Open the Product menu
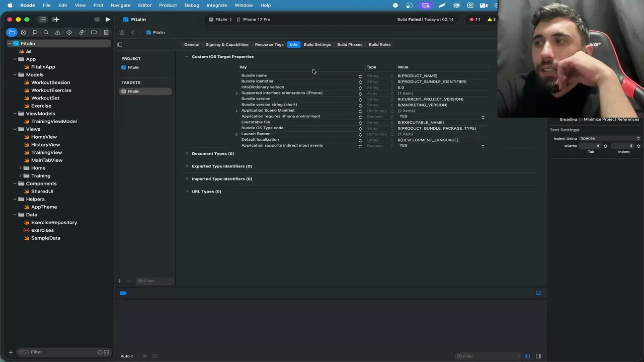The height and width of the screenshot is (362, 644). point(168,5)
